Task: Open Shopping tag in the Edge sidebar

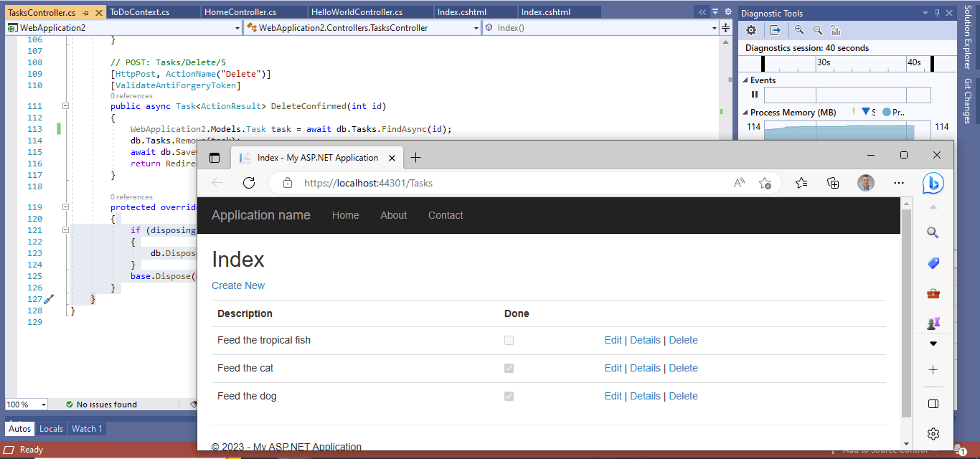Action: (x=933, y=263)
